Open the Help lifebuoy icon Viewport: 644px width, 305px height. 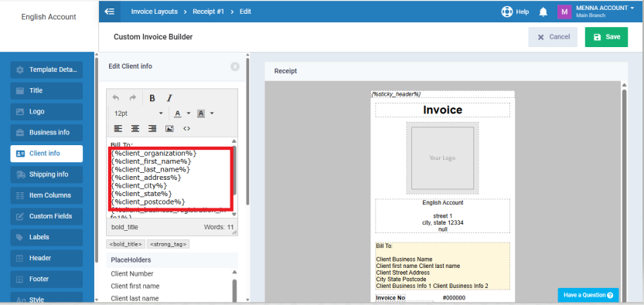(507, 12)
